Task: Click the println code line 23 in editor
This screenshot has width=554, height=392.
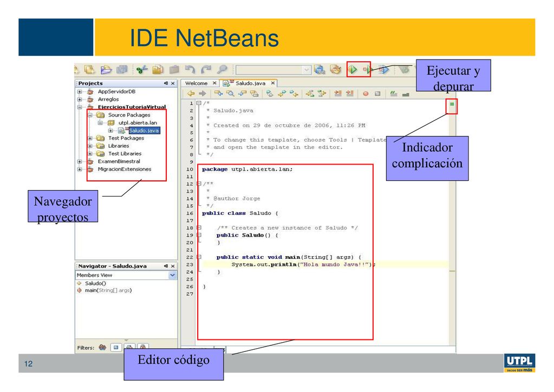Action: pos(303,265)
